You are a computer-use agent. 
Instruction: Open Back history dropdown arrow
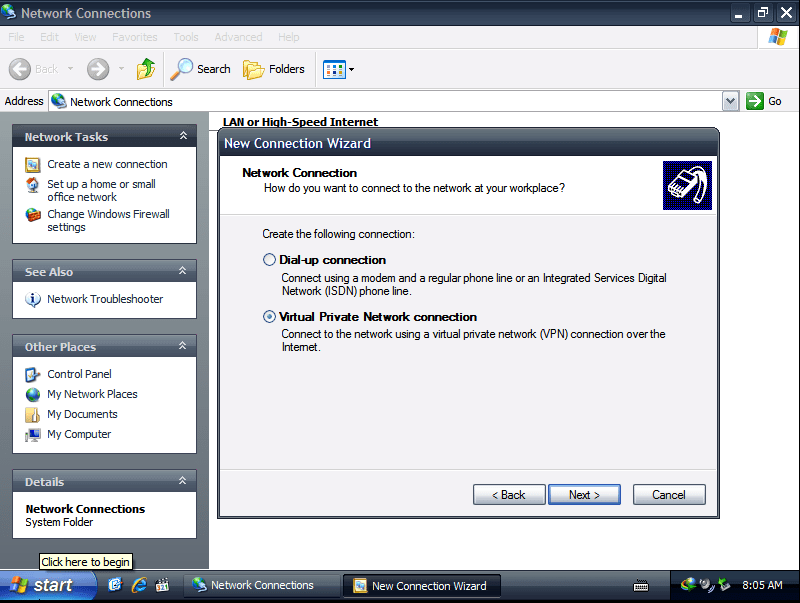click(70, 68)
